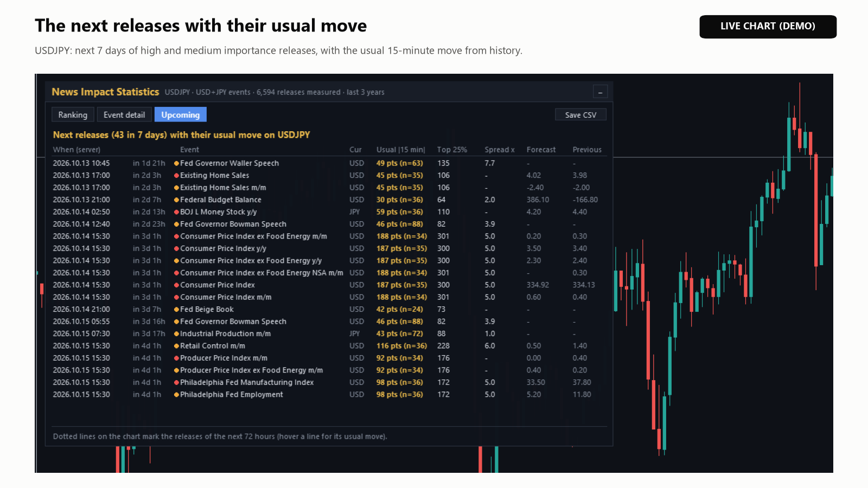Screen dimensions: 868x488
Task: Click the Cur column header
Action: [355, 150]
